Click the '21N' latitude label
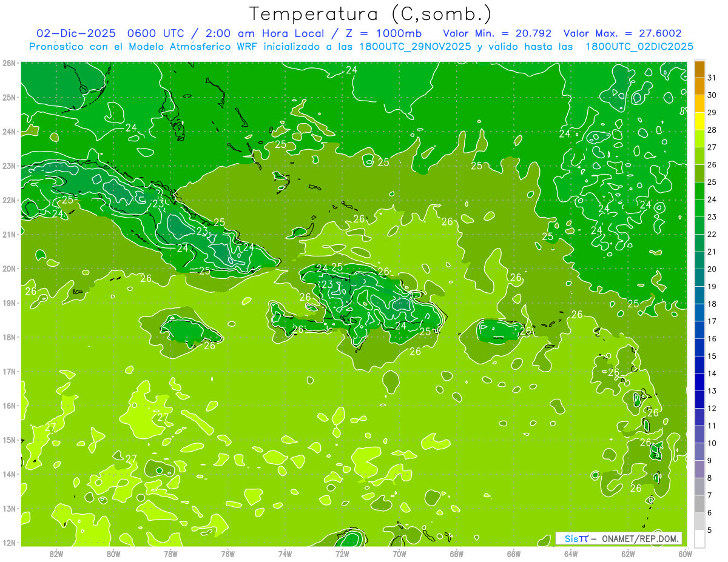This screenshot has width=728, height=562. click(x=9, y=234)
